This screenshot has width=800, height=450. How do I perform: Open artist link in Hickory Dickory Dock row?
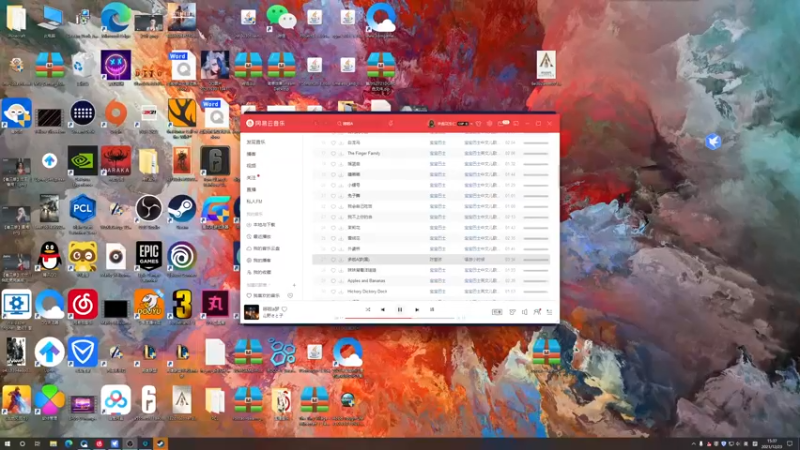pos(437,292)
